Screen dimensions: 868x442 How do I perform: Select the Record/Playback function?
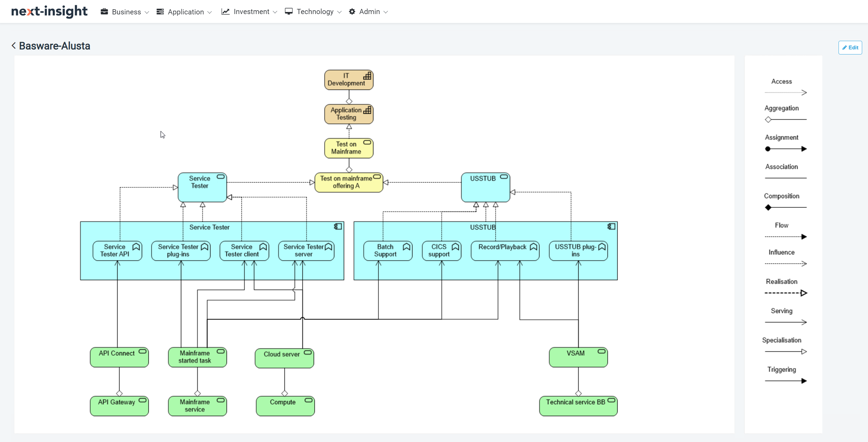[x=505, y=251]
